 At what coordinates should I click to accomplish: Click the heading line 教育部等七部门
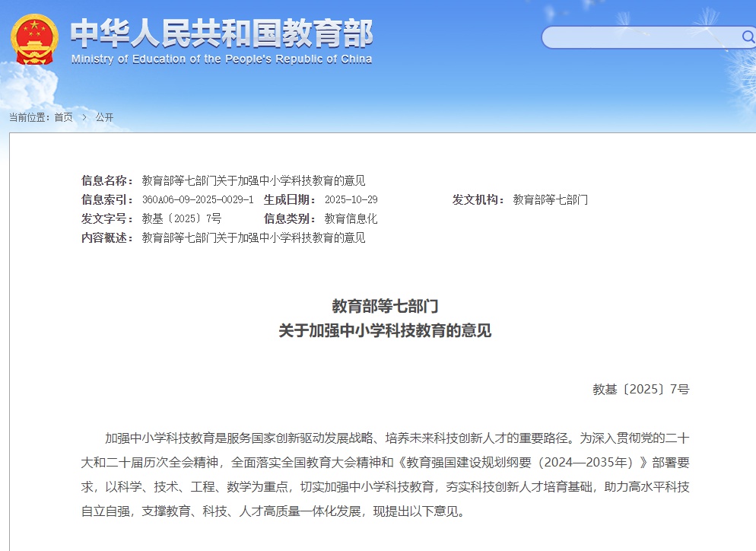click(x=385, y=306)
